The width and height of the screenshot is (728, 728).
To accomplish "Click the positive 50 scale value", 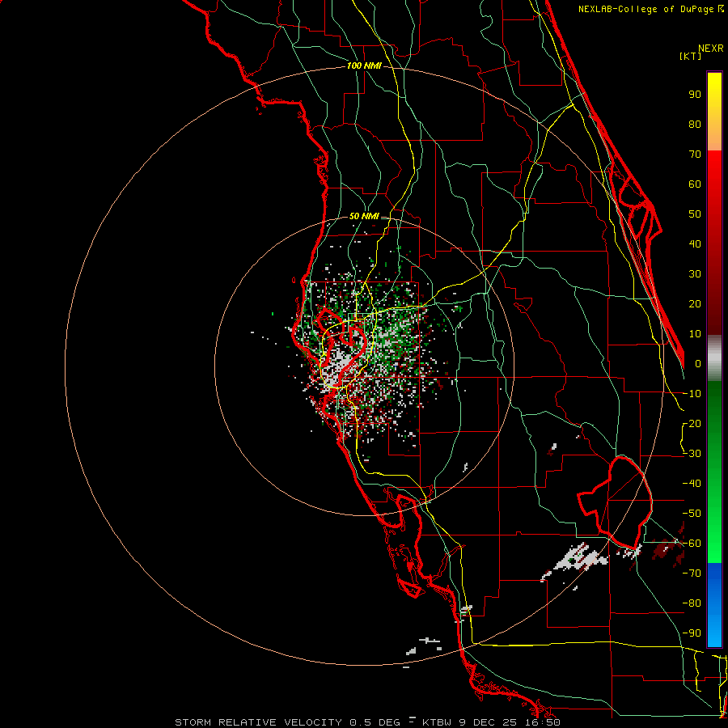I will tap(695, 214).
